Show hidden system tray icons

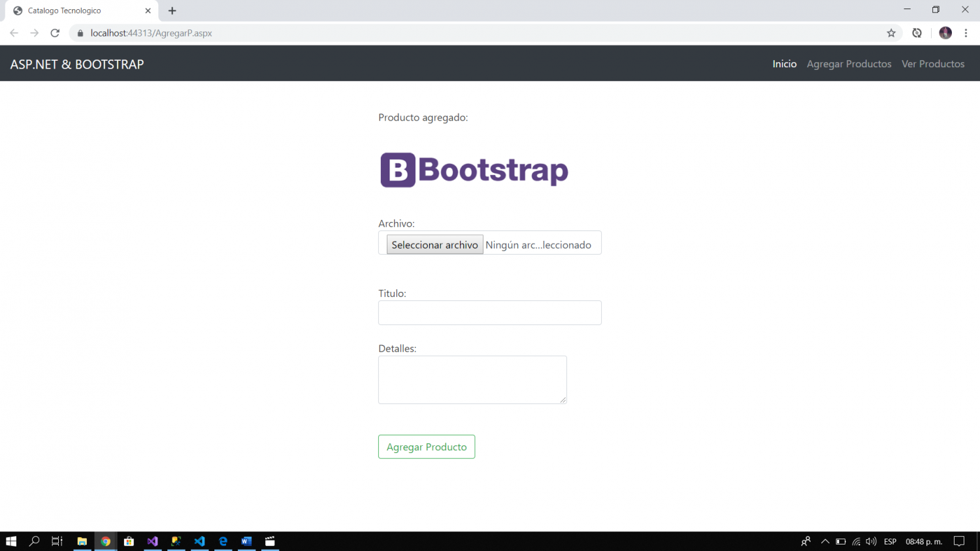(825, 541)
